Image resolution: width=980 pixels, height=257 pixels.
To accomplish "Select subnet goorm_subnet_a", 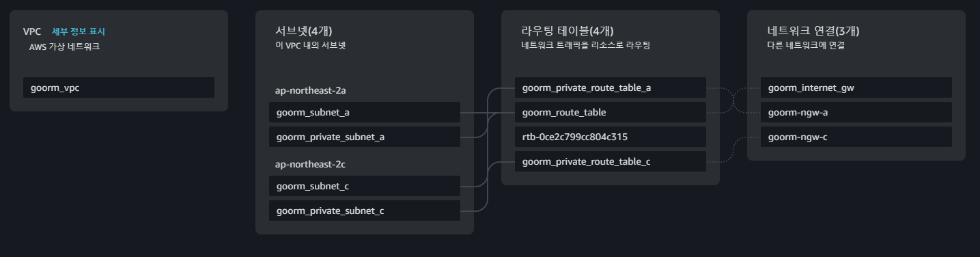I will (365, 112).
